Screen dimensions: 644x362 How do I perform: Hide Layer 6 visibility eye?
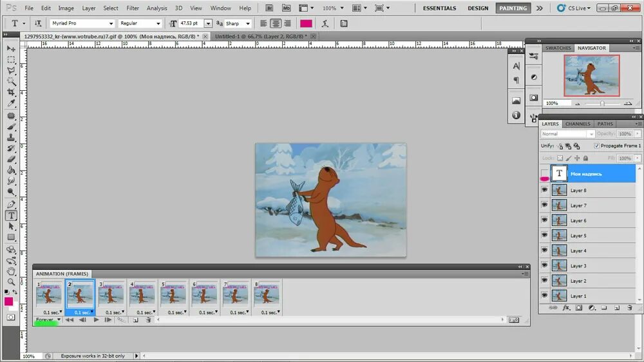(x=545, y=220)
